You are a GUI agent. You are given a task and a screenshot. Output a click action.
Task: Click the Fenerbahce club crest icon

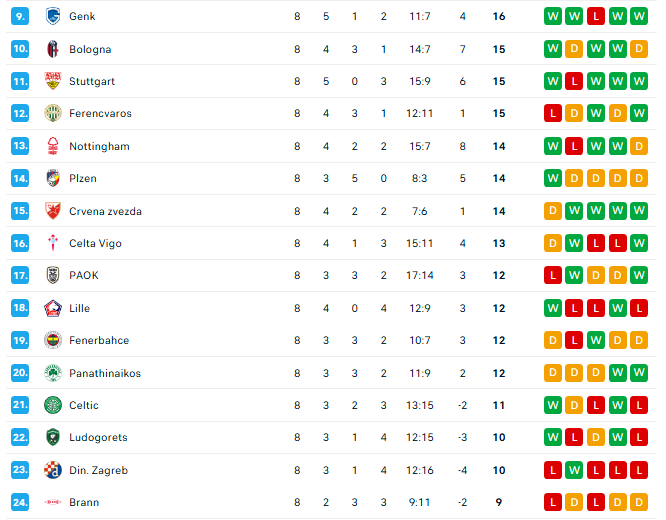pyautogui.click(x=53, y=340)
